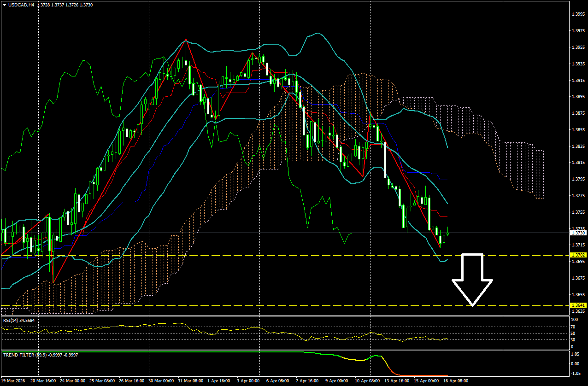Image resolution: width=588 pixels, height=386 pixels.
Task: Click the 1.3855 value on price axis
Action: click(x=578, y=130)
